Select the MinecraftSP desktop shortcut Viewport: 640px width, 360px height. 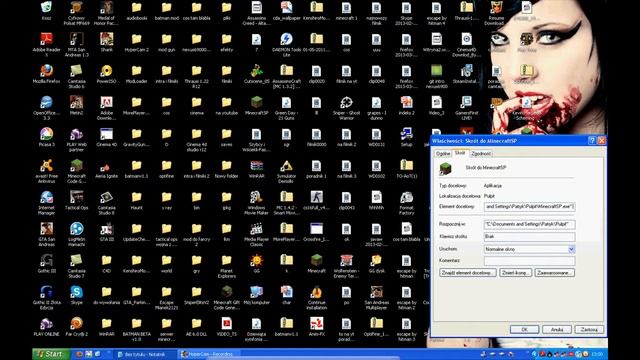256,105
